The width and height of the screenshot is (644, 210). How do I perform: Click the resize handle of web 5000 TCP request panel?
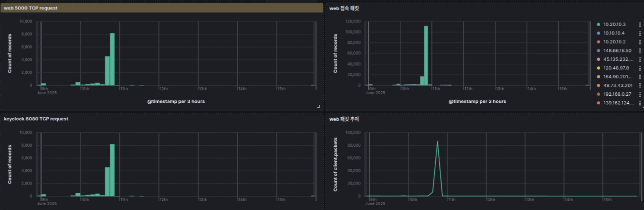pyautogui.click(x=319, y=106)
